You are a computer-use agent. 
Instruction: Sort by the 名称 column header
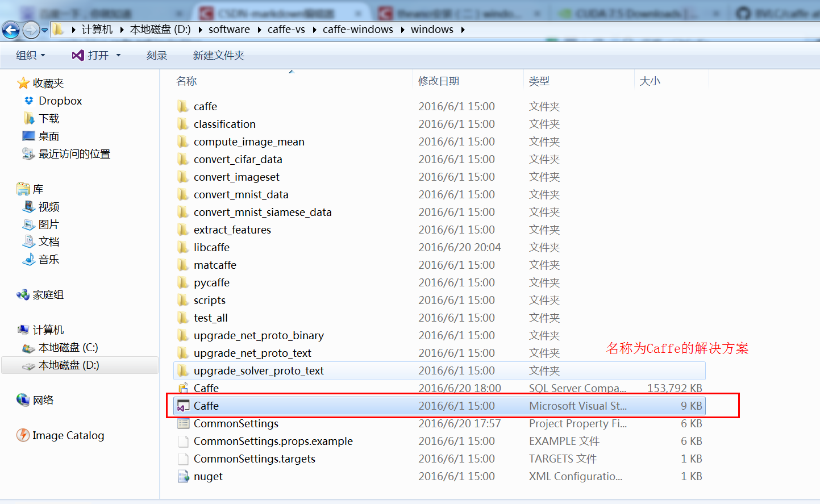coord(186,81)
